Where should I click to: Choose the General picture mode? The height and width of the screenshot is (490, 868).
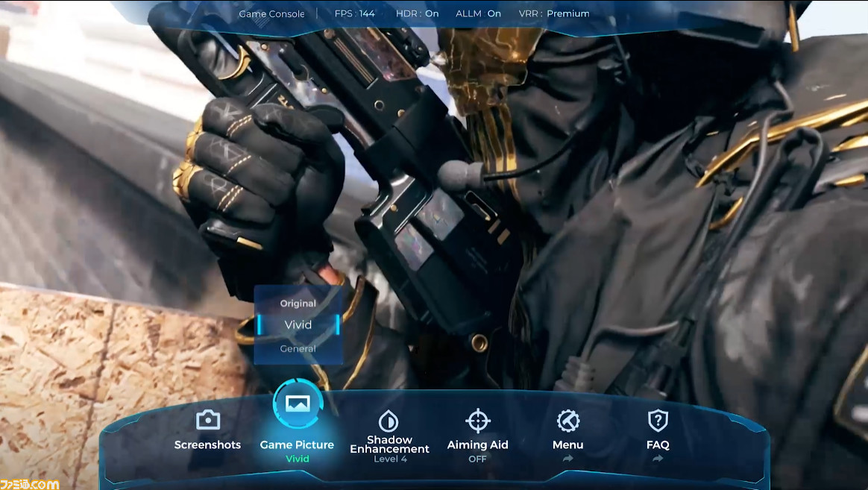(x=298, y=348)
